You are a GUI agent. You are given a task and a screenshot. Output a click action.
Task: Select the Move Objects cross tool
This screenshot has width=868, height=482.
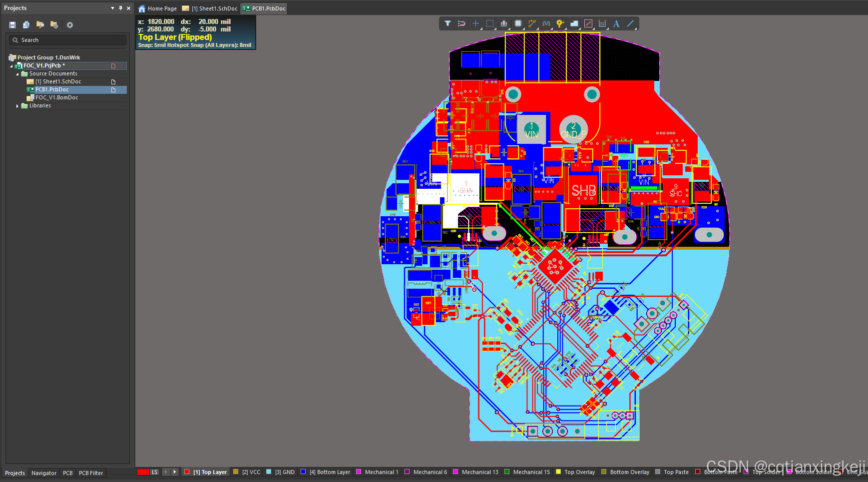[476, 23]
